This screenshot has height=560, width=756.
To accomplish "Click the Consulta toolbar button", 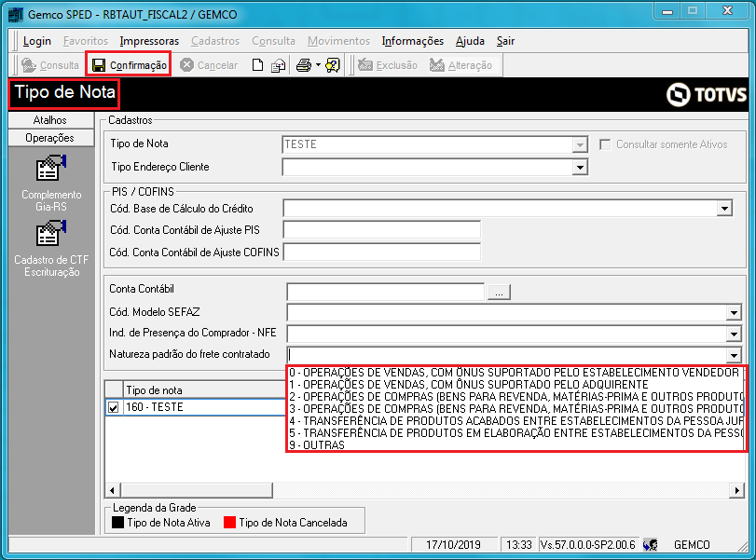I will tap(50, 65).
